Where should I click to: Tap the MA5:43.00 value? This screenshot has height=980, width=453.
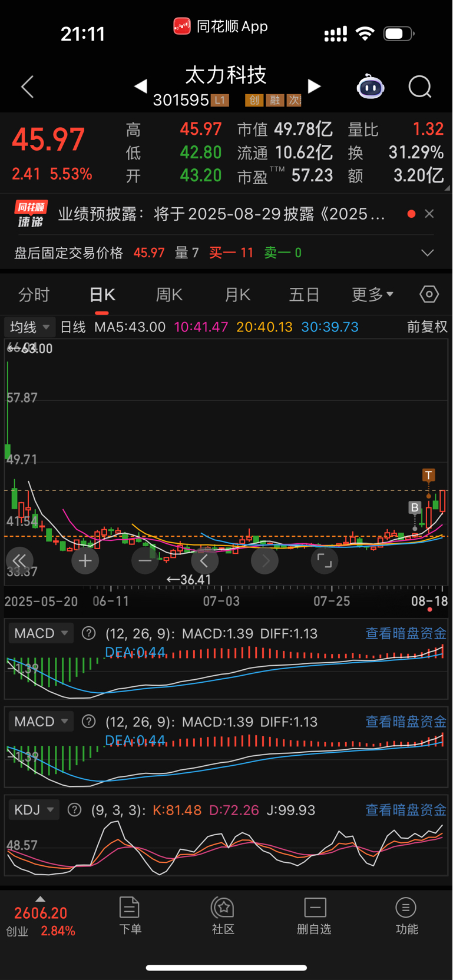[130, 327]
